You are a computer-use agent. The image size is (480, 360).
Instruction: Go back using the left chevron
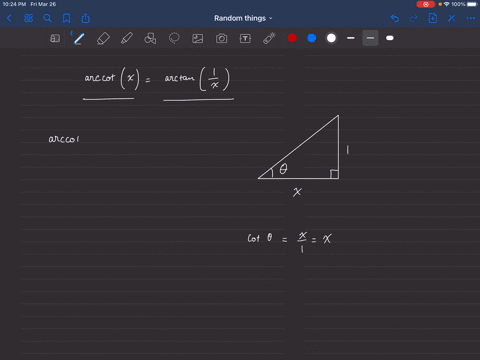[x=9, y=18]
